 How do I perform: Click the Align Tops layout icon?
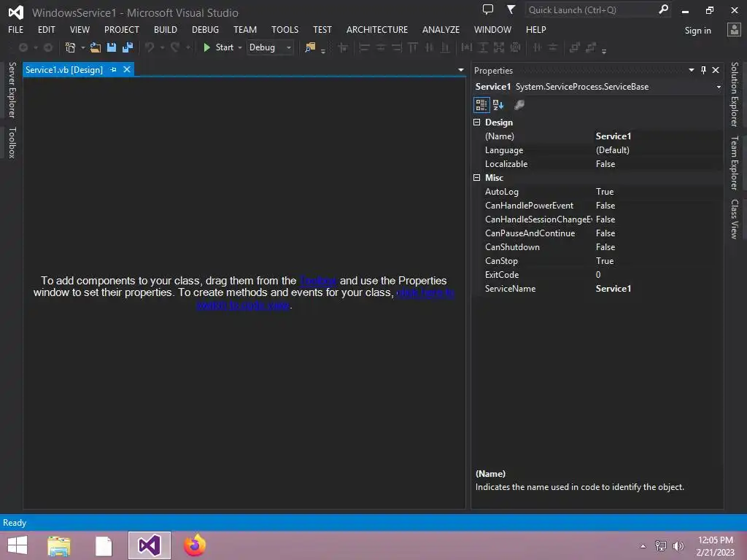pyautogui.click(x=413, y=47)
